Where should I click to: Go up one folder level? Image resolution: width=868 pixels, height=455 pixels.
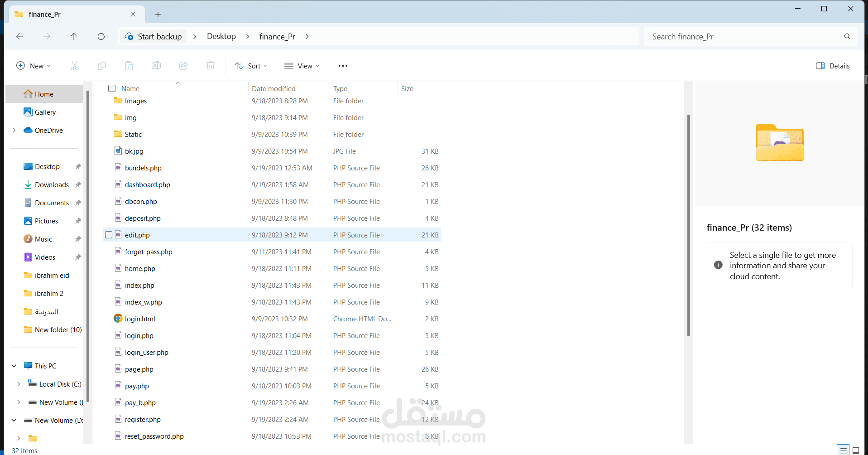click(74, 37)
